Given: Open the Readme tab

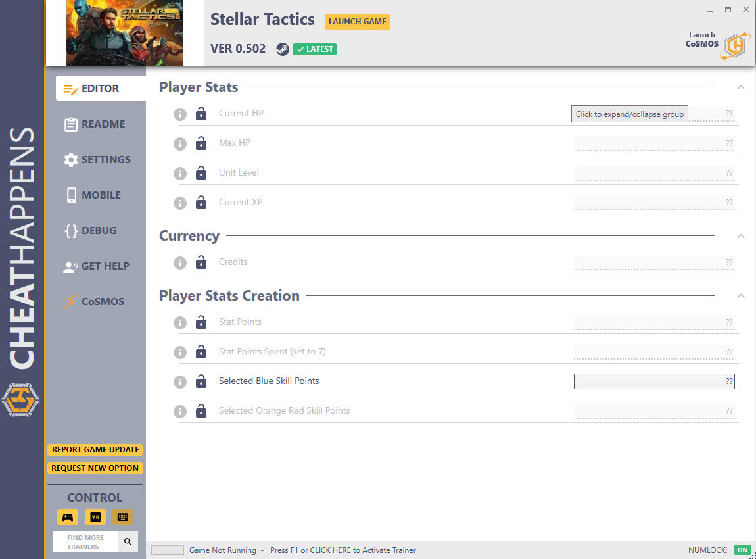Looking at the screenshot, I should (x=95, y=124).
